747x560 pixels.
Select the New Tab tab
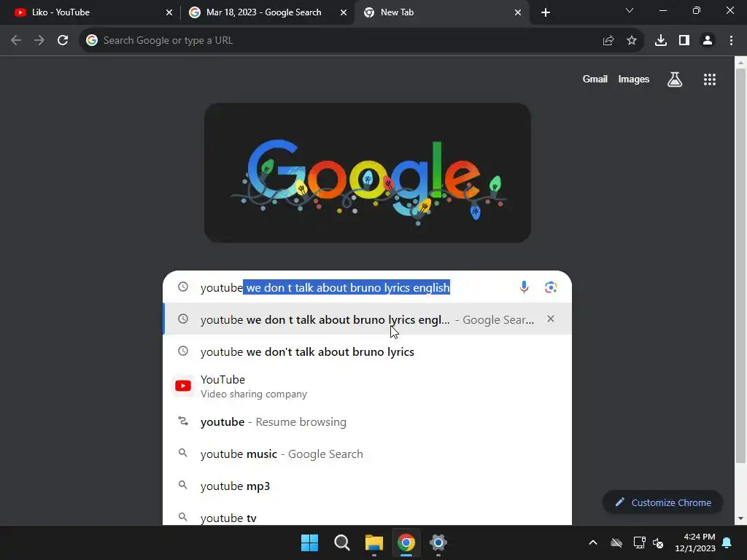[441, 12]
